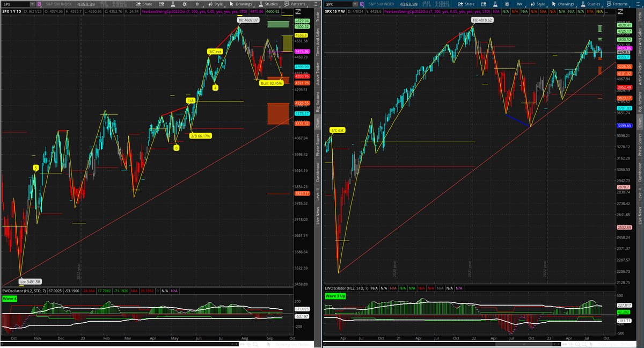Open Share menu in left chart
Viewport: 644px width, 348px height.
(x=145, y=4)
